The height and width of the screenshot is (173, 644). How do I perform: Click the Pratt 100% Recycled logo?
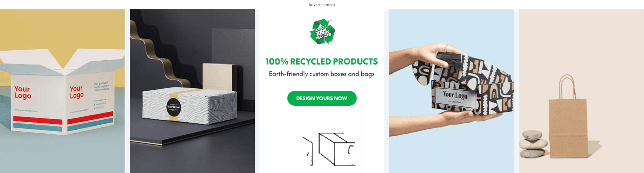322,32
